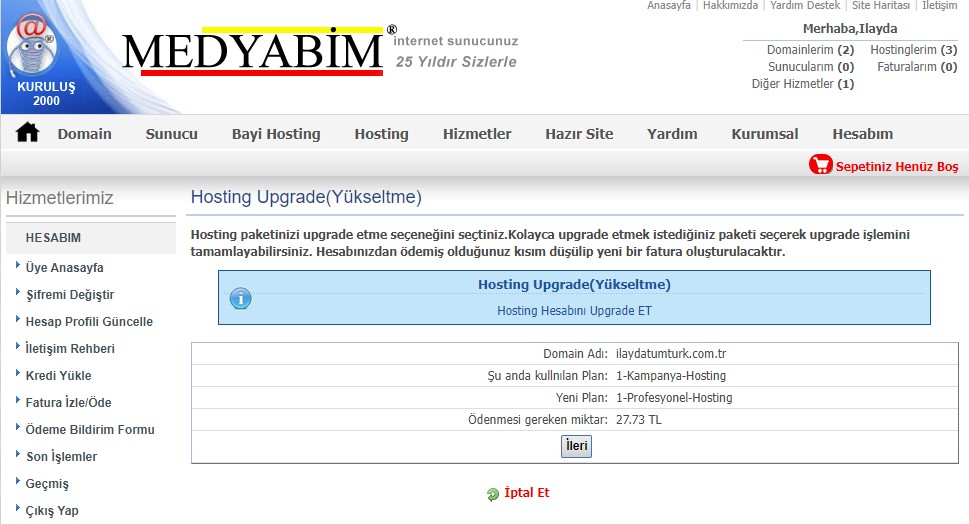
Task: Open Yardım Destek top link
Action: (805, 6)
